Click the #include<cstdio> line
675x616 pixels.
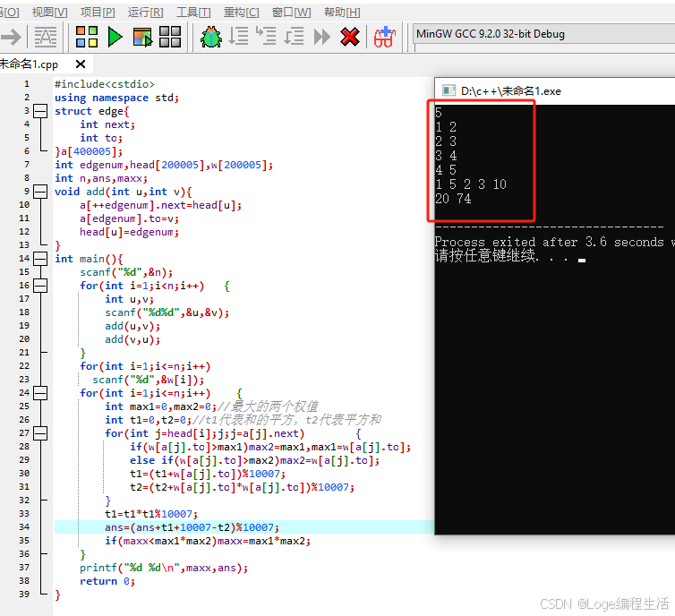coord(104,84)
